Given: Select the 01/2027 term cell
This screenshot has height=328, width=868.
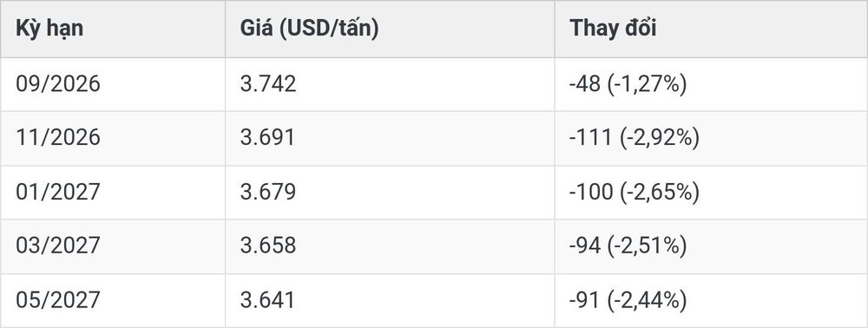Looking at the screenshot, I should click(58, 192).
